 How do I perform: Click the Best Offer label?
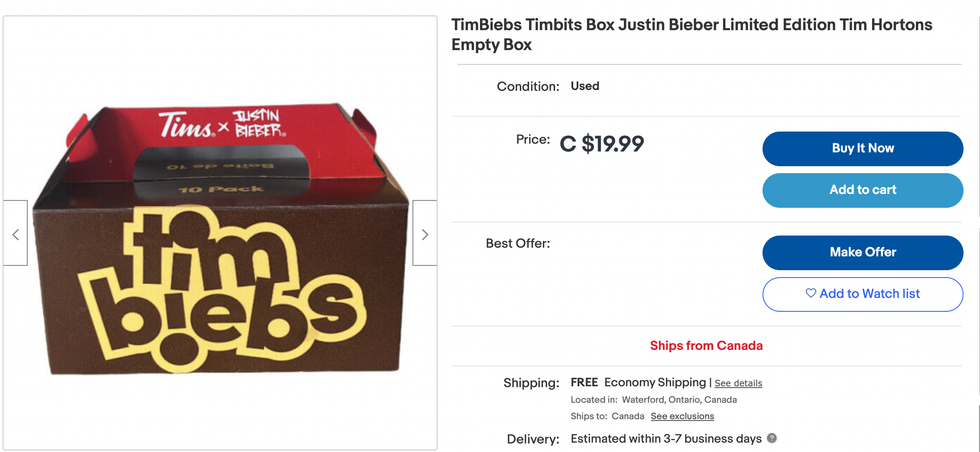coord(518,243)
